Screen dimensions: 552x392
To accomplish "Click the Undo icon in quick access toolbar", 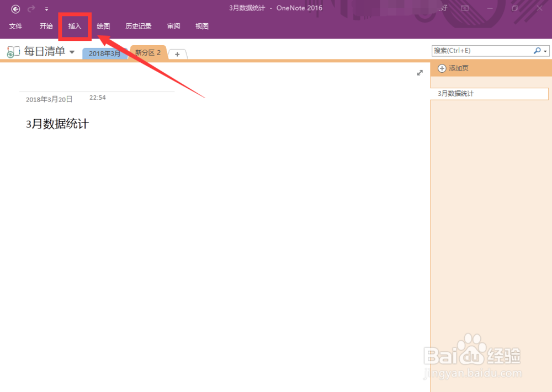I will click(x=30, y=8).
